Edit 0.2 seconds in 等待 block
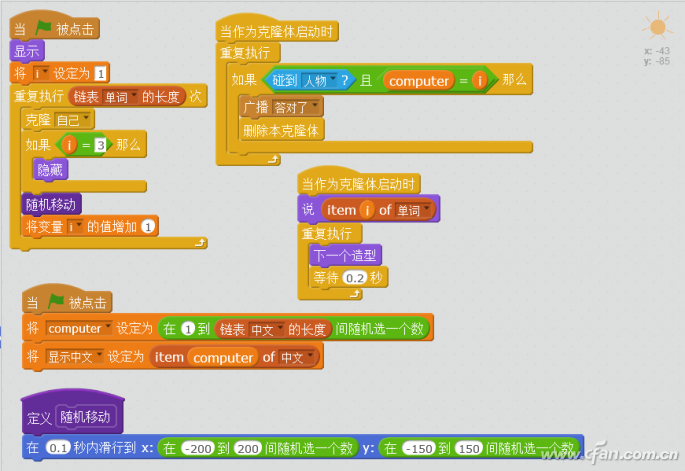This screenshot has width=685, height=471. 355,278
